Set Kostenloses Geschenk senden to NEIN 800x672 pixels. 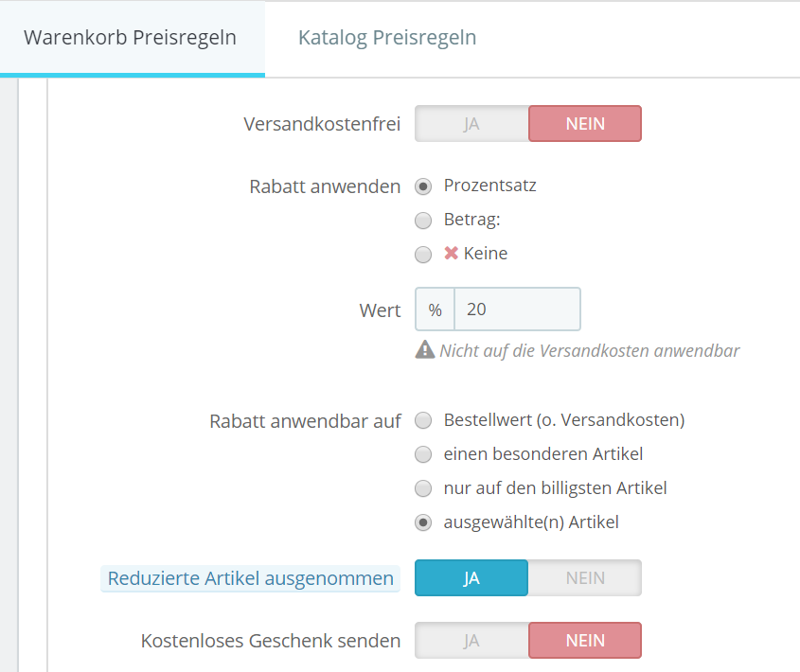(x=584, y=641)
